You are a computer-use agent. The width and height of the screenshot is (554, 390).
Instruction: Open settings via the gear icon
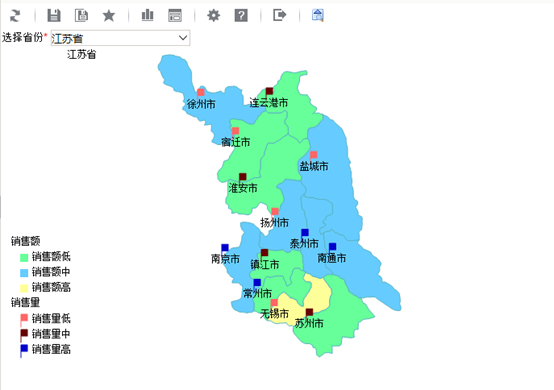click(213, 16)
